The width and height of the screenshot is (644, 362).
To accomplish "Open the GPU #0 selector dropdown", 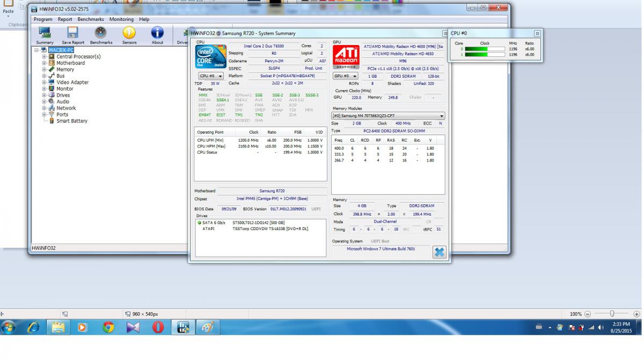I will [346, 76].
